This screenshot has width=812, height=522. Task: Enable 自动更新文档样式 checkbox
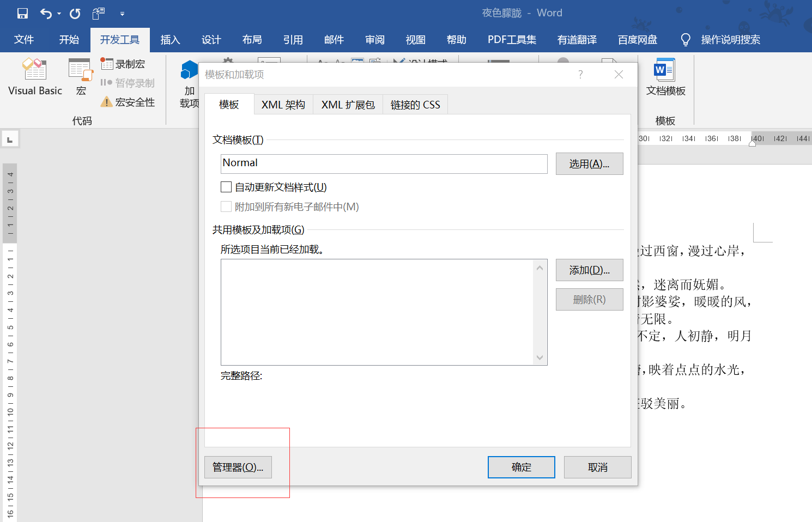pos(226,187)
